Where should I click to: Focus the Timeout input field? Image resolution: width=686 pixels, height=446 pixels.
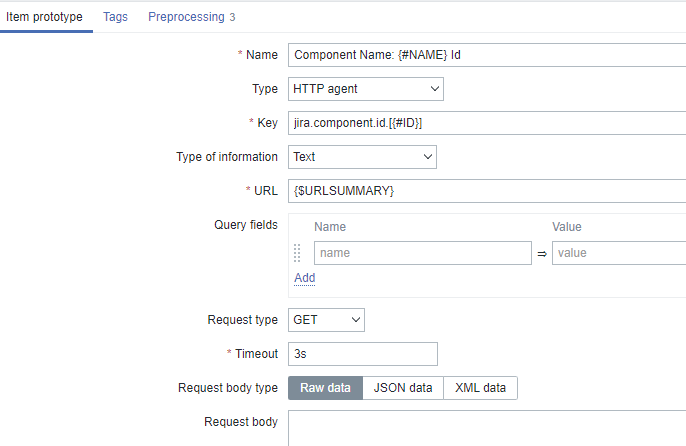pos(362,354)
